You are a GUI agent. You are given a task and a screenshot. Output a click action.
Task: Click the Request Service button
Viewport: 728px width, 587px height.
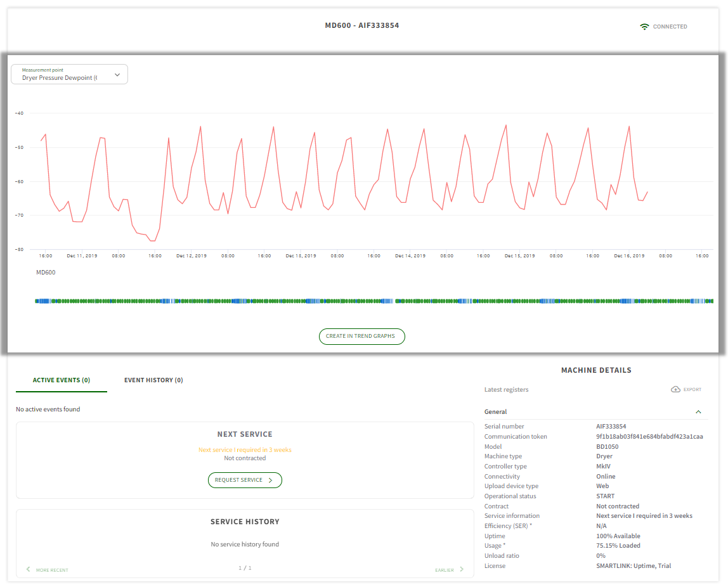(245, 481)
